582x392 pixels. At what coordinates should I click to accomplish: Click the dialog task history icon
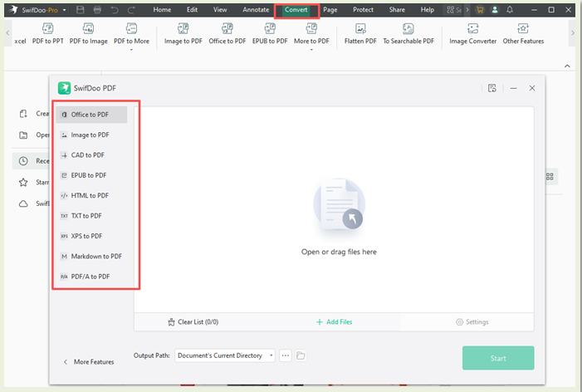492,88
